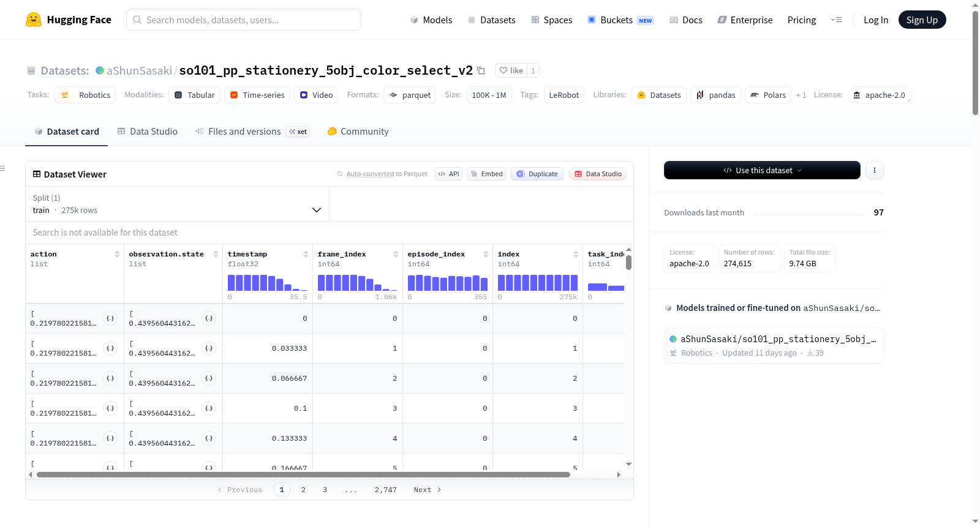Image resolution: width=980 pixels, height=527 pixels.
Task: Open the Spaces menu item
Action: [x=552, y=20]
